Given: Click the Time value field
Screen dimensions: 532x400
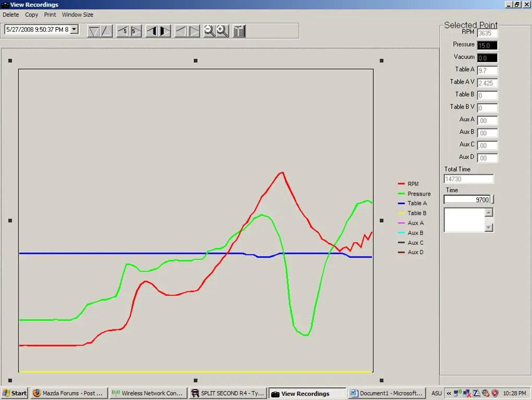Looking at the screenshot, I should coord(467,199).
